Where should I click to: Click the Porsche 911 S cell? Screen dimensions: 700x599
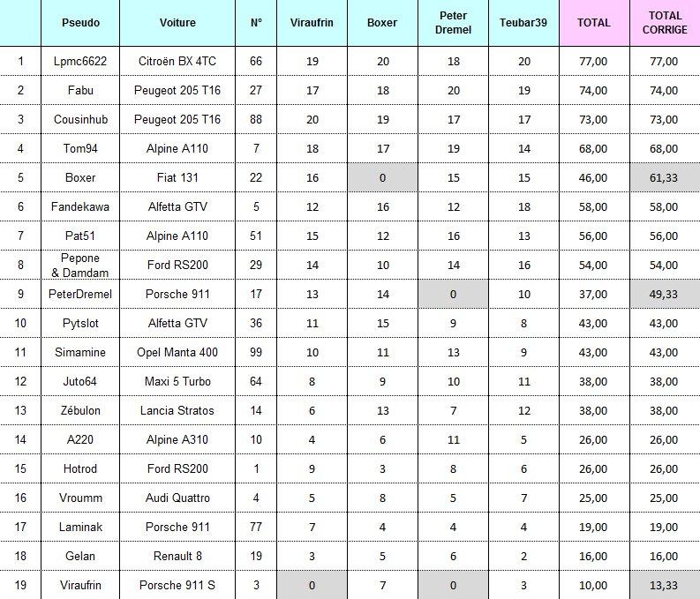click(178, 585)
